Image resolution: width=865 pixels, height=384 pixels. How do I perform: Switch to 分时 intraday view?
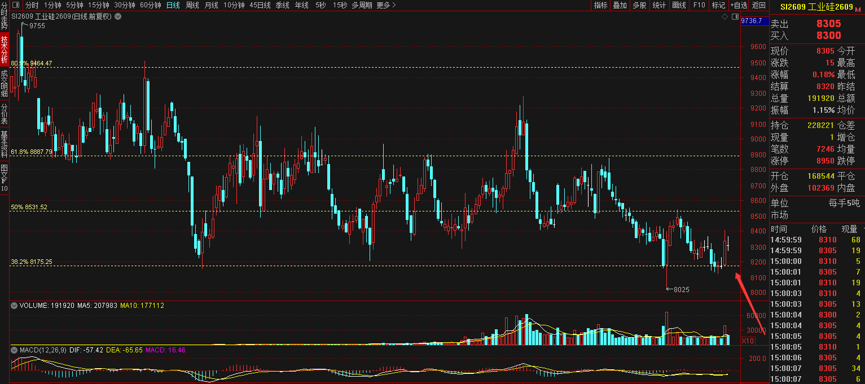[x=31, y=5]
